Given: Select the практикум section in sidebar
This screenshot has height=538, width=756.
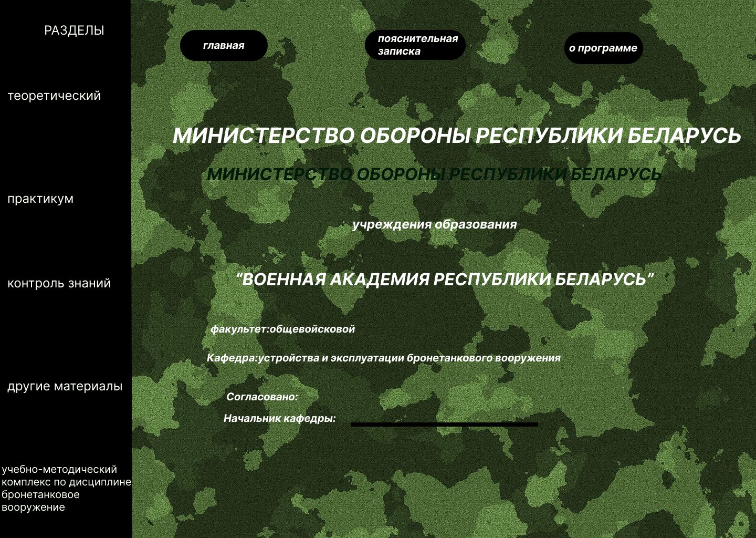Looking at the screenshot, I should [40, 199].
